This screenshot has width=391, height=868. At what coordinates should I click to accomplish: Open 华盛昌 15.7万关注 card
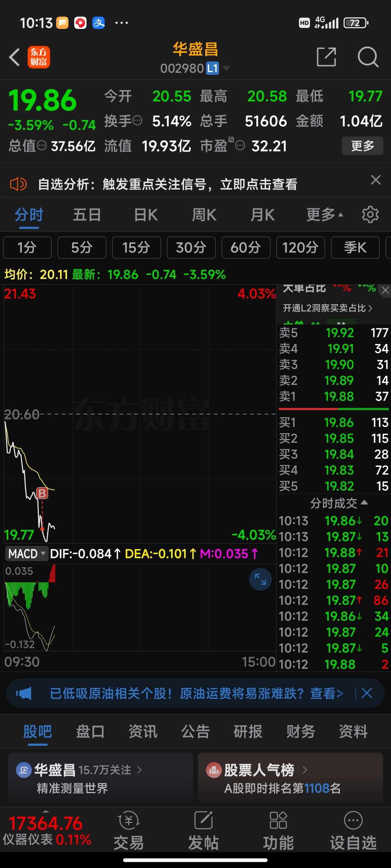(x=100, y=778)
